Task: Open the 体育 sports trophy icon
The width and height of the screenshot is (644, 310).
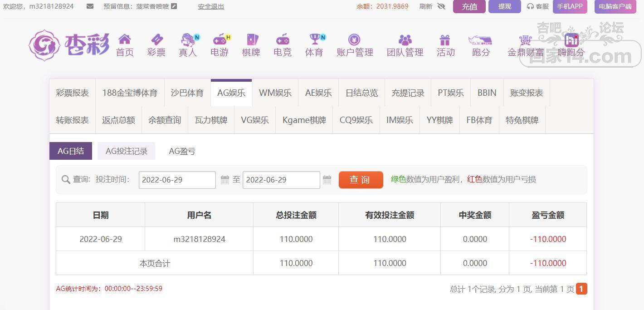Action: point(315,39)
